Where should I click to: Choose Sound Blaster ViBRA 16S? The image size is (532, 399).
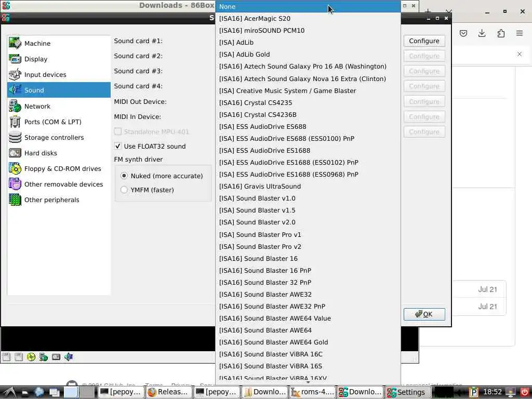click(x=308, y=366)
